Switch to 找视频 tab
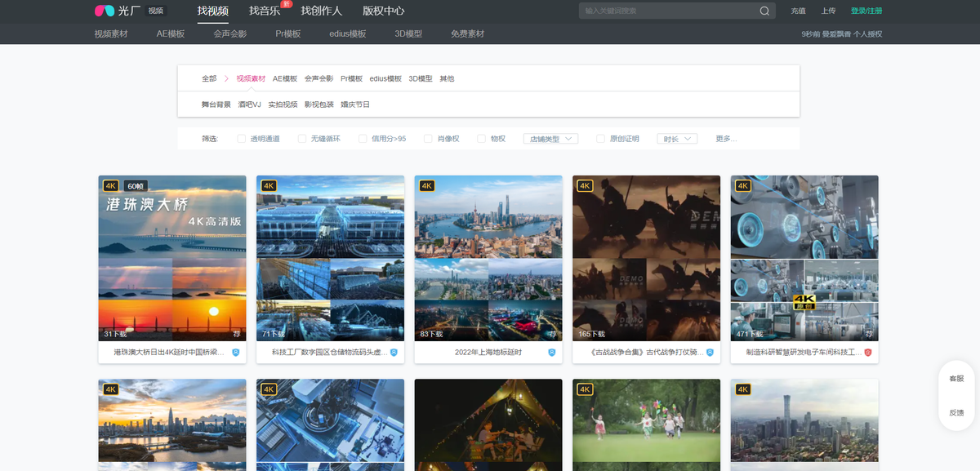Screen dimensions: 980x471 [213, 11]
